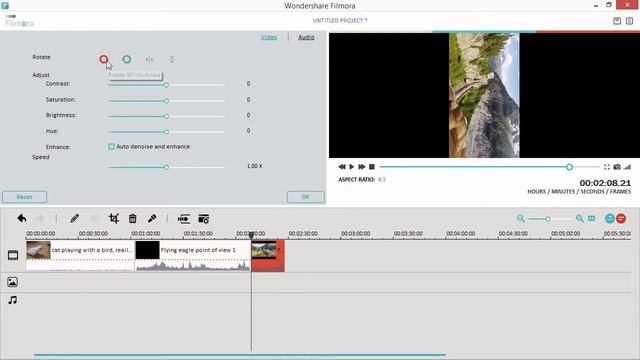
Task: Stop the preview playback
Action: point(372,167)
